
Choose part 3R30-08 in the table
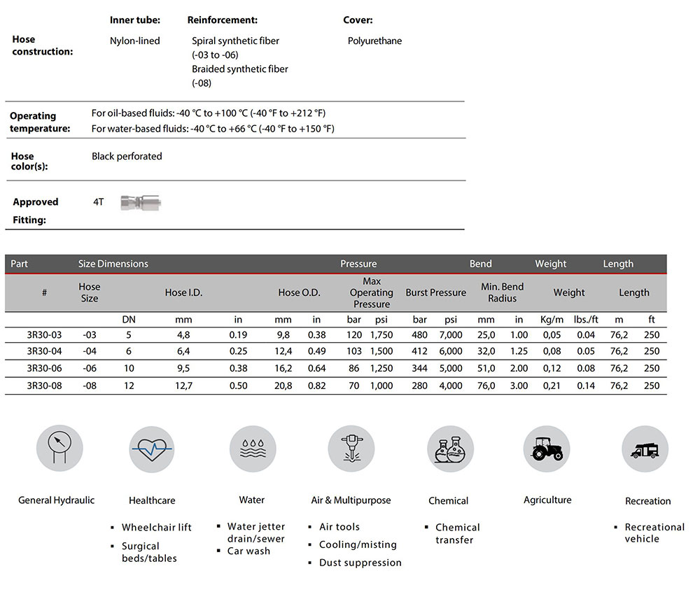[44, 386]
